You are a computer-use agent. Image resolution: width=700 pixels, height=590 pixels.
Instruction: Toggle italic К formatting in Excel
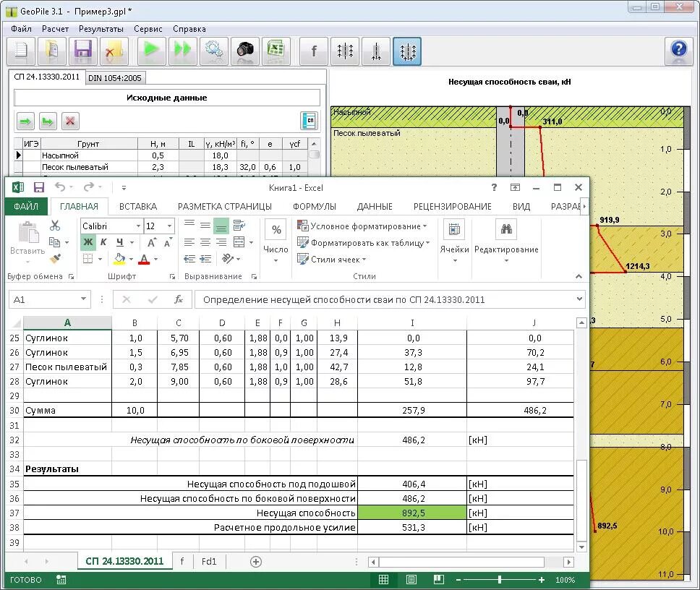[103, 242]
